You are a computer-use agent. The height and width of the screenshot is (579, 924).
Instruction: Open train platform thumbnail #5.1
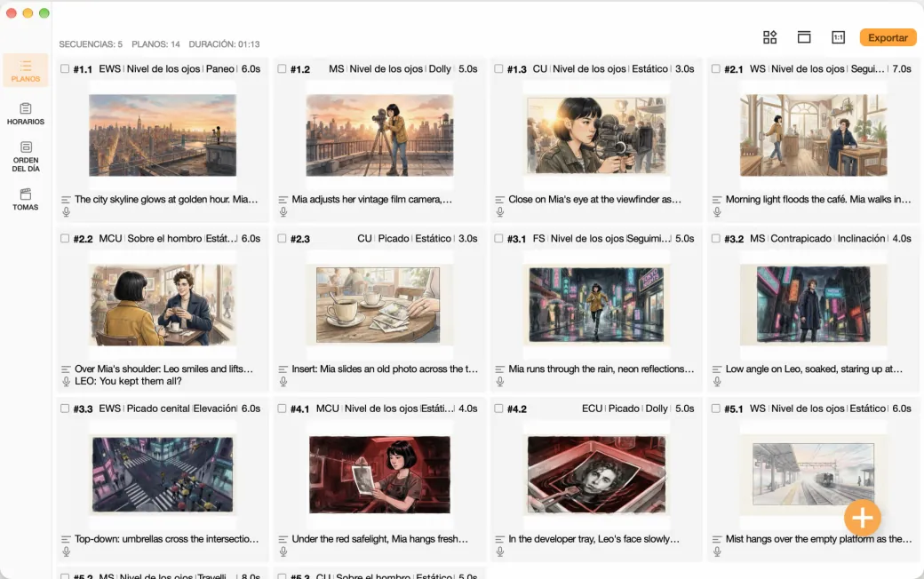pos(813,474)
